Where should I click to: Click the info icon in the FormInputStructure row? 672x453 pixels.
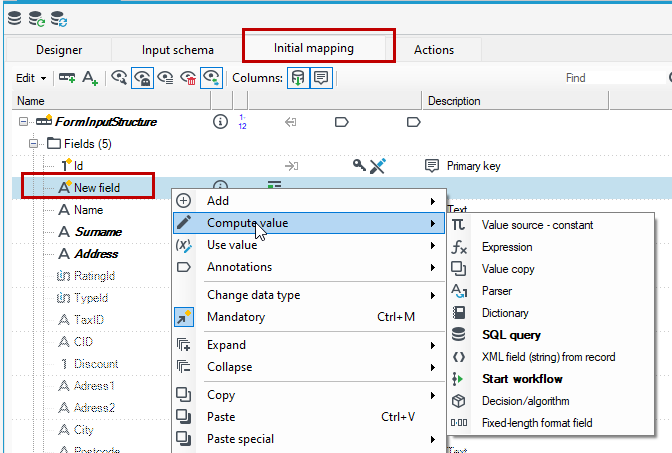[220, 122]
